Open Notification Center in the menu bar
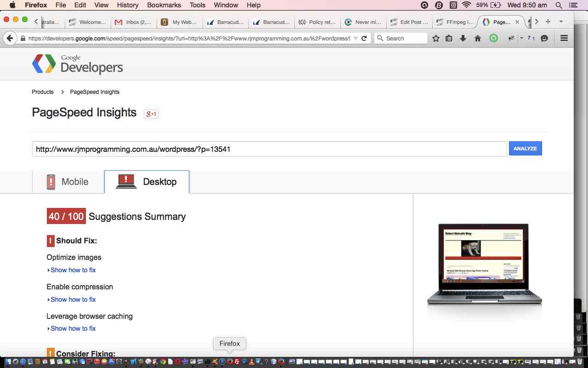Image resolution: width=588 pixels, height=368 pixels. click(573, 5)
